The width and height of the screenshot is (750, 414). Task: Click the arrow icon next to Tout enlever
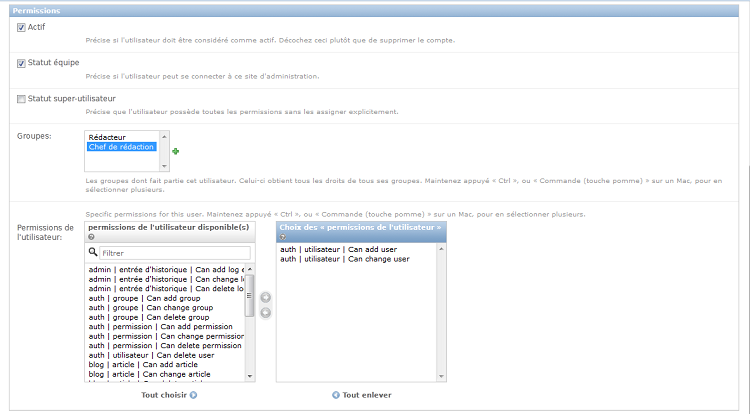pos(336,395)
